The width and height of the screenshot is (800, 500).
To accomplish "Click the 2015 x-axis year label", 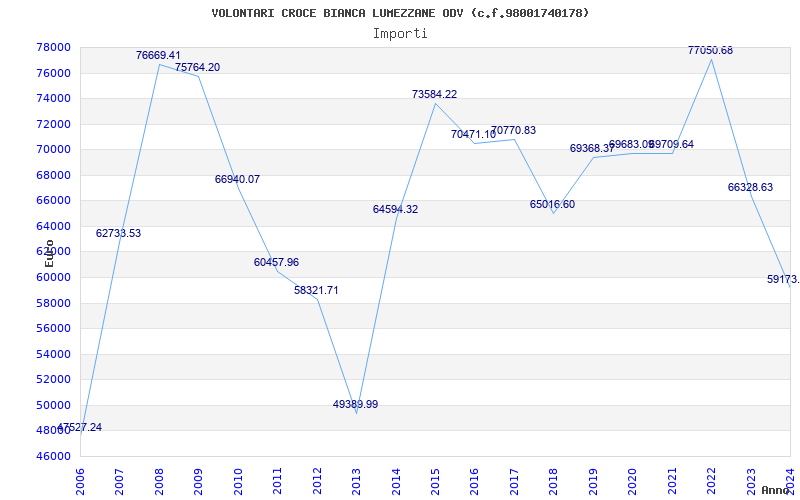I will tap(435, 482).
